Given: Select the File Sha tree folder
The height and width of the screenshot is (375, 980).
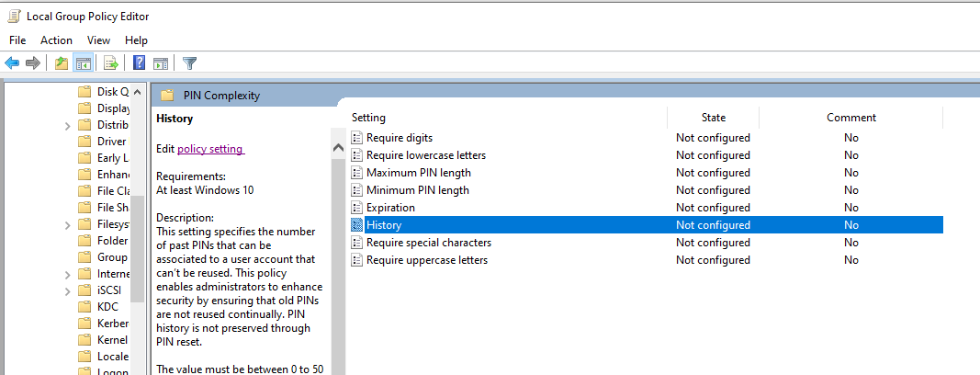Looking at the screenshot, I should (114, 208).
